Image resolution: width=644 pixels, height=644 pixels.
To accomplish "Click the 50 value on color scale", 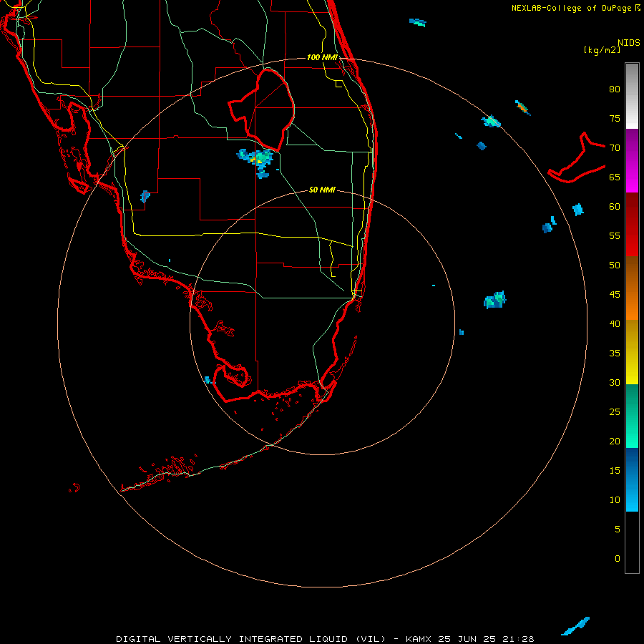I will click(x=615, y=265).
